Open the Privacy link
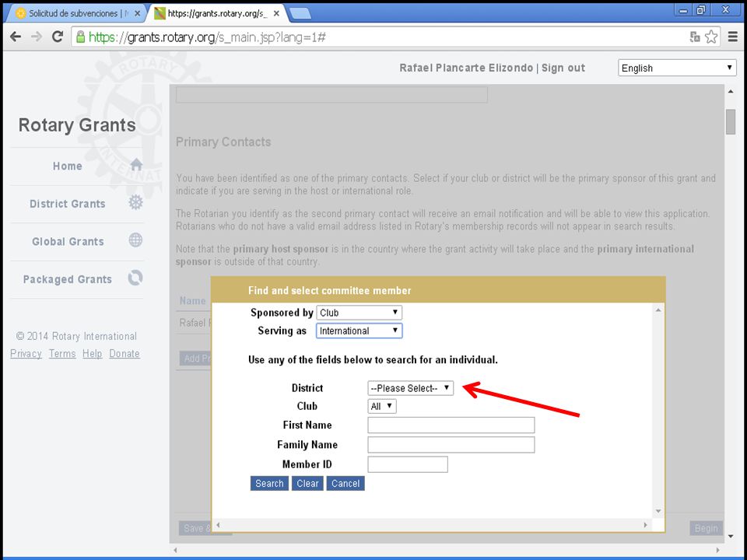The width and height of the screenshot is (747, 560). (26, 354)
